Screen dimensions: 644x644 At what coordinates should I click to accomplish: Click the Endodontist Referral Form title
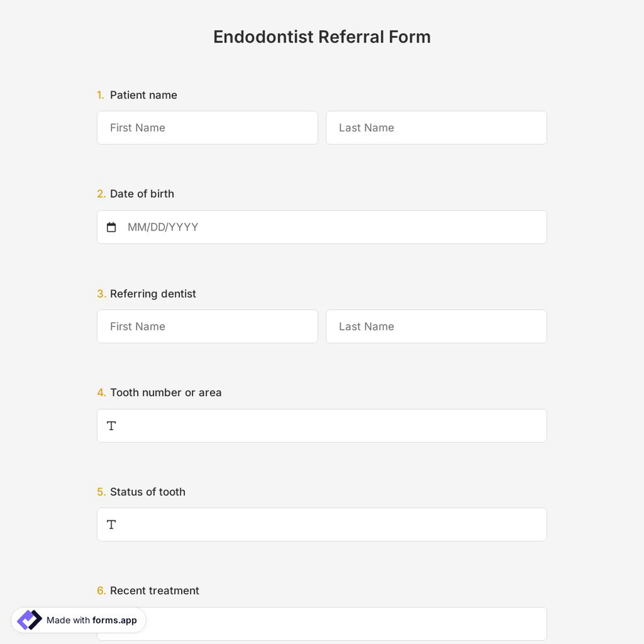pos(322,37)
